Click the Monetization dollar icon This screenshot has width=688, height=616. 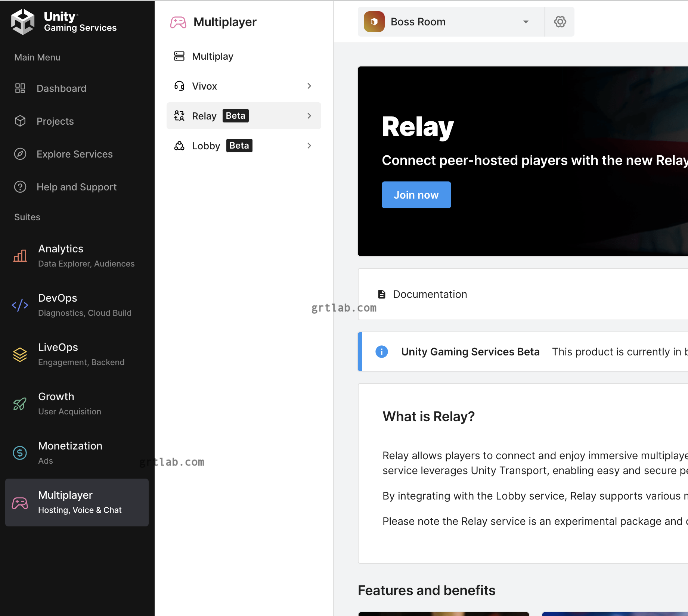click(20, 453)
